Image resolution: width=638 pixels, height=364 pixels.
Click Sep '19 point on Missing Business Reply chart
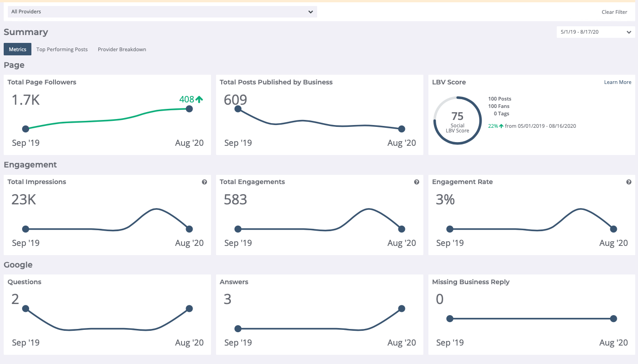[x=450, y=318]
